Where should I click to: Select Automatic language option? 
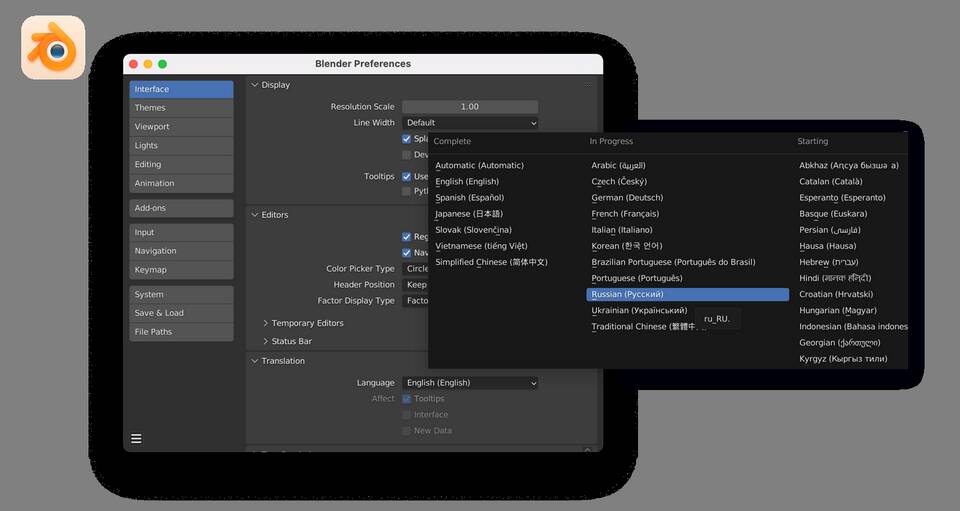click(x=479, y=165)
